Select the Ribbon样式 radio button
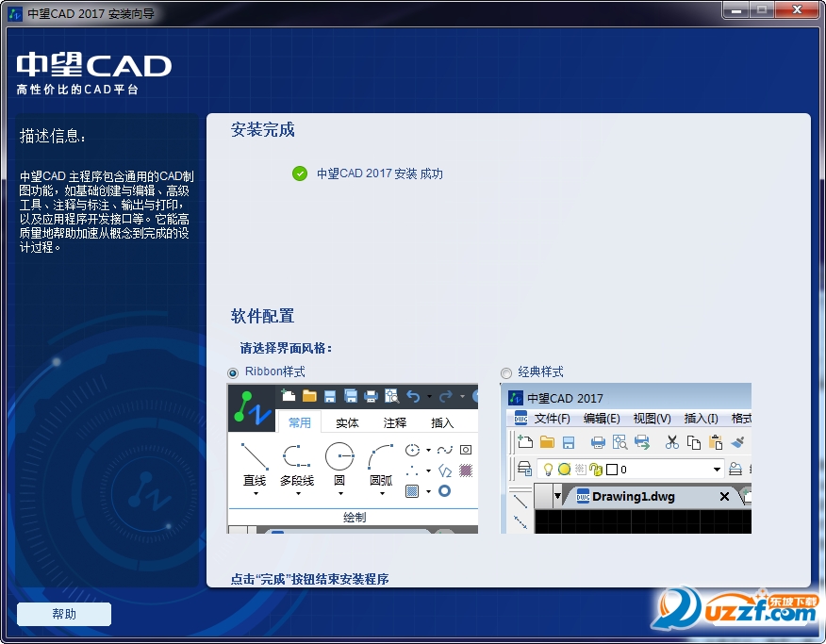 click(233, 372)
